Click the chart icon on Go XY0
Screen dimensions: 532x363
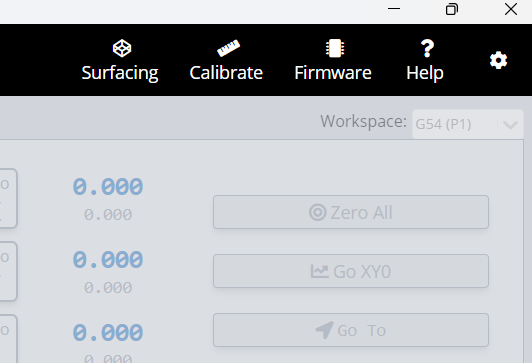(x=320, y=271)
